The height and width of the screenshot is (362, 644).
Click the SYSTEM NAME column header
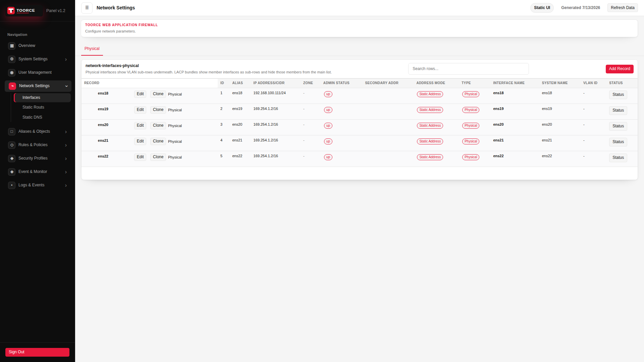[555, 83]
